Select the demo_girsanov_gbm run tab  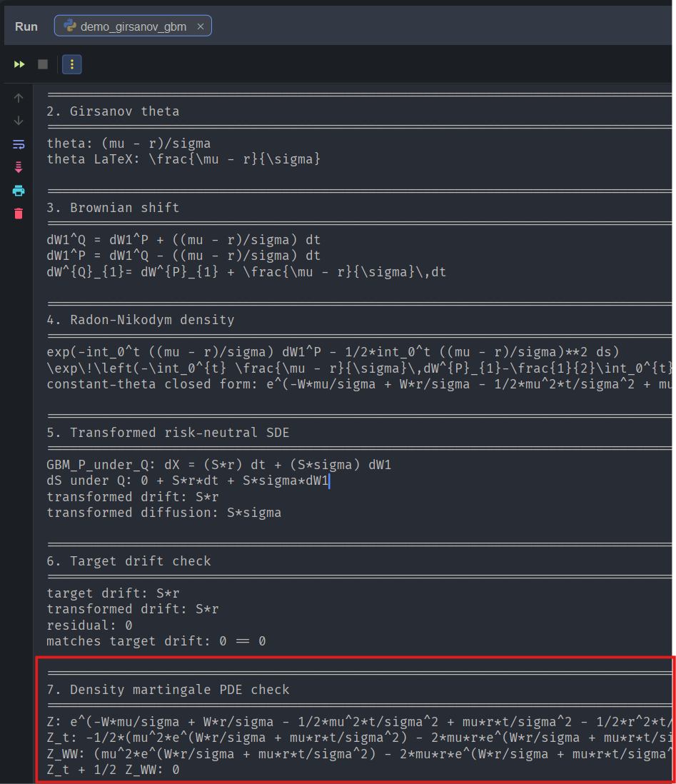[126, 26]
